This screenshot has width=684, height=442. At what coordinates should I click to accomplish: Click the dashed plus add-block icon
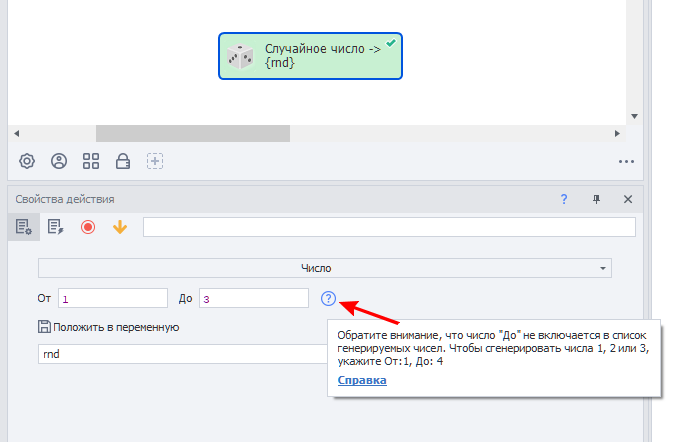tap(155, 161)
